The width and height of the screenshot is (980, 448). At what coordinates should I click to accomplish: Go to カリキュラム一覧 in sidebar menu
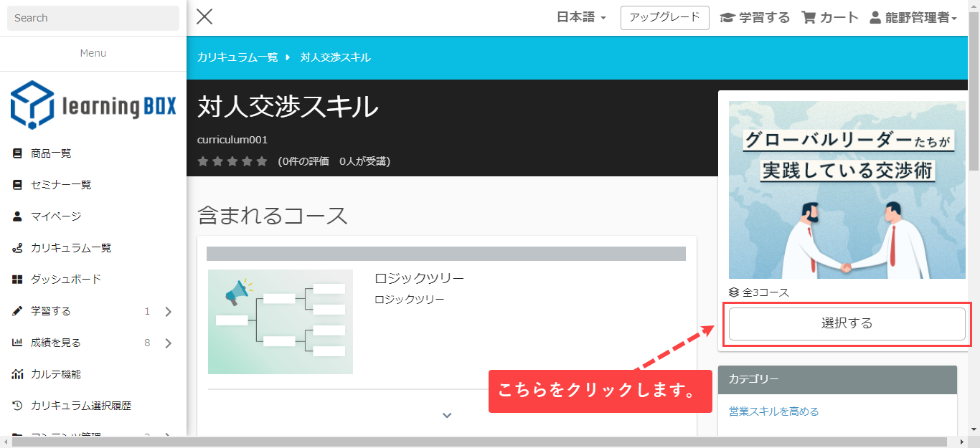[71, 248]
